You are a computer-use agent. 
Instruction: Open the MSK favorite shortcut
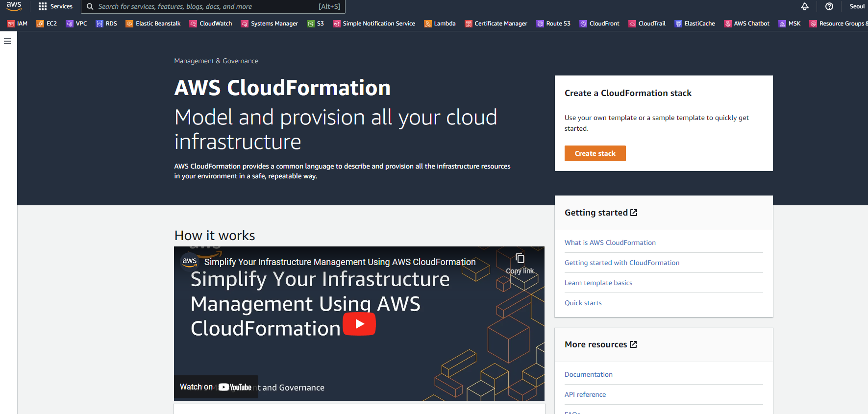790,24
